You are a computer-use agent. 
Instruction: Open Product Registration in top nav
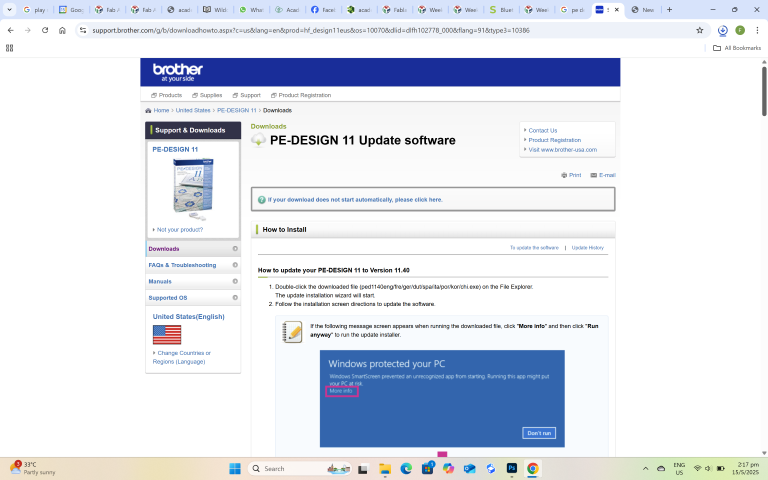click(x=301, y=95)
